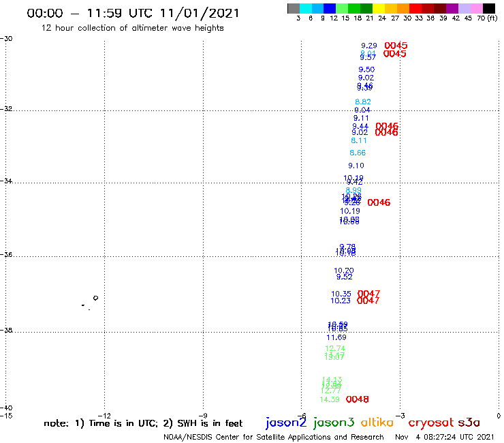Click the wave height value 9.50
Screen dimensions: 504x443
pos(366,70)
